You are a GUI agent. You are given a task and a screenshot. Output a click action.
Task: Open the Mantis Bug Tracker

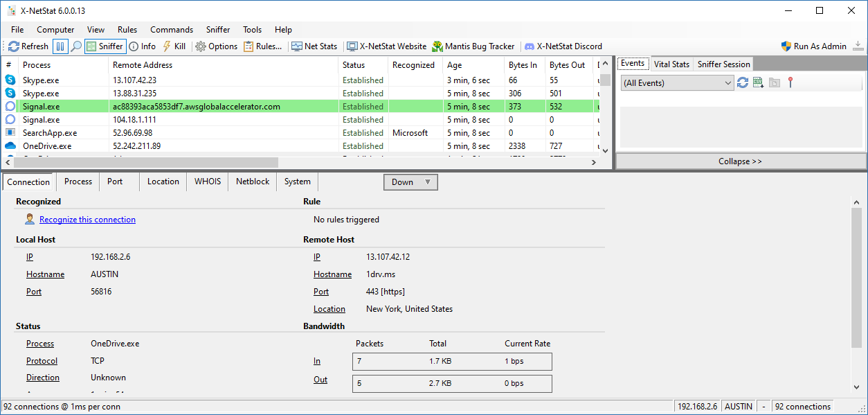click(473, 46)
